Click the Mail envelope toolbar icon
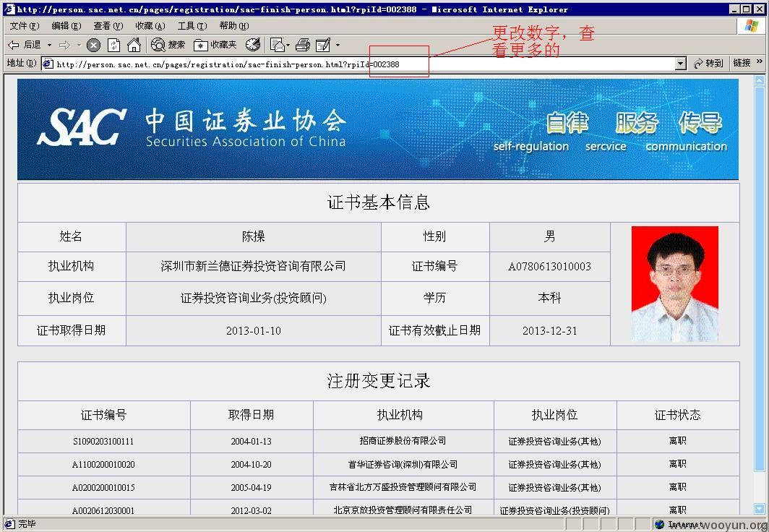769x532 pixels. click(278, 45)
